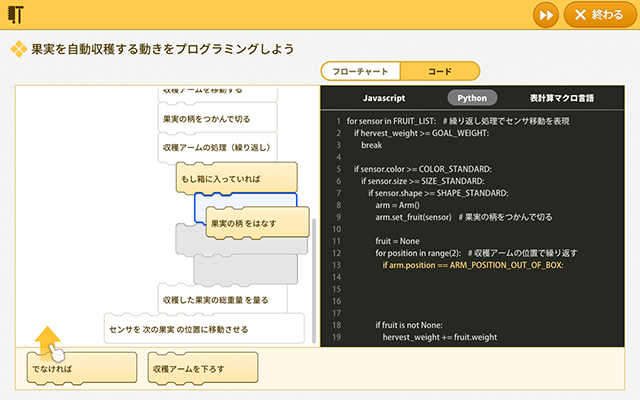Click the 終わる (finish) button
This screenshot has height=400, width=640.
600,15
